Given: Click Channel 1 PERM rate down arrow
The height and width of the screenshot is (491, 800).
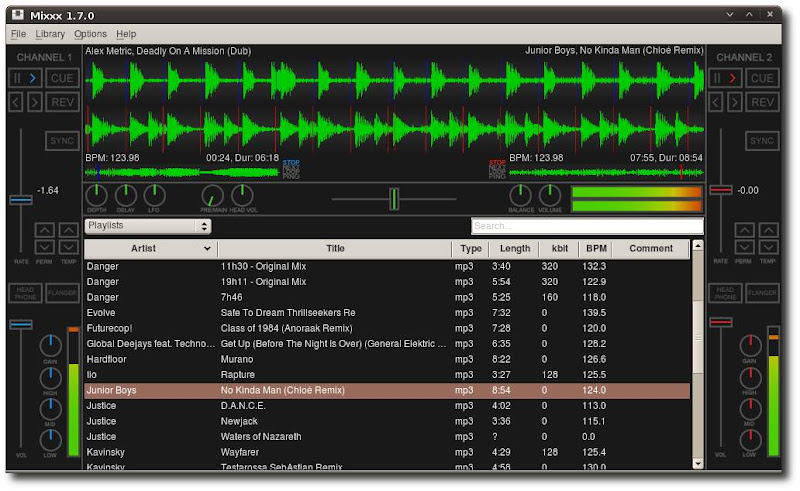Looking at the screenshot, I should 44,248.
